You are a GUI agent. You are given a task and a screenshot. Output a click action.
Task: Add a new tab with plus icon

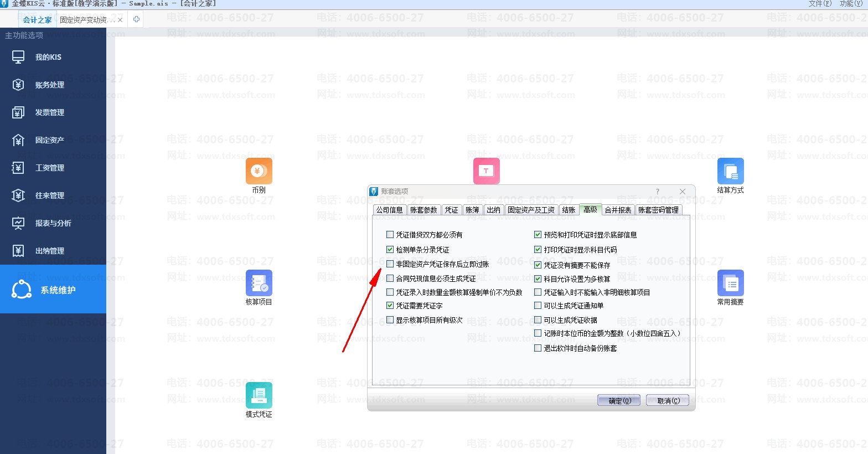tap(136, 19)
